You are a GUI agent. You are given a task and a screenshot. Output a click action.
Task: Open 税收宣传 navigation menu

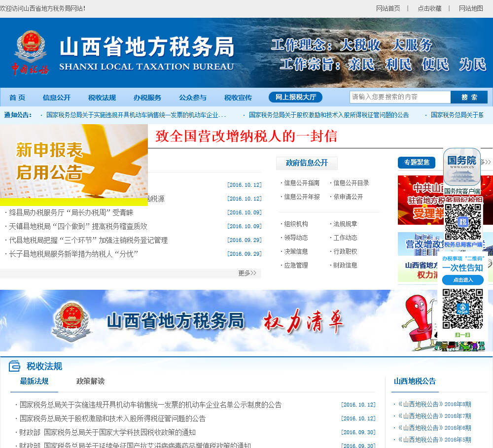pyautogui.click(x=238, y=98)
